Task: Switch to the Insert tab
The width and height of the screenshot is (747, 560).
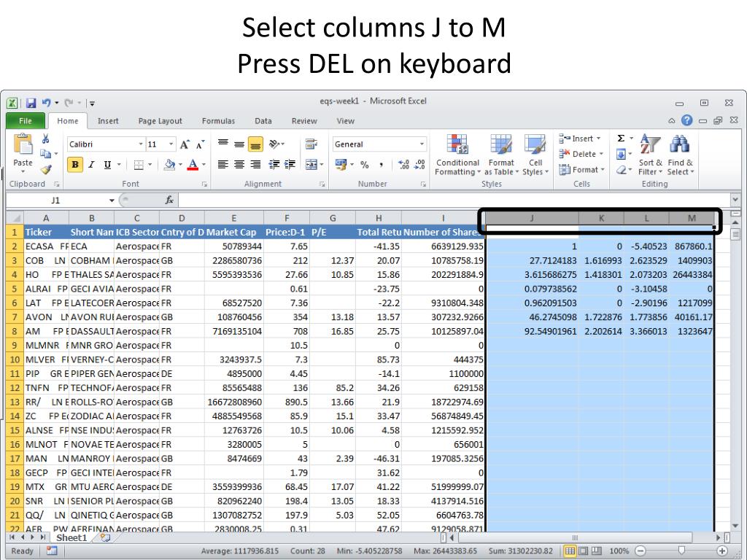Action: pos(108,121)
